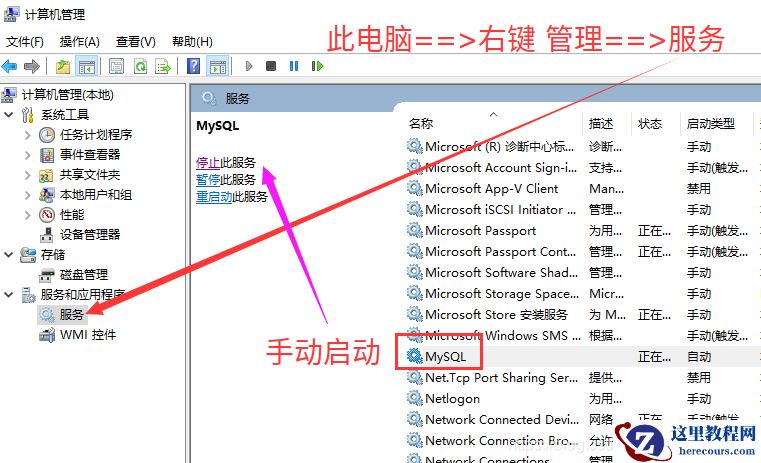The width and height of the screenshot is (761, 463).
Task: Select 本地用户和组 in the tree
Action: tap(96, 195)
